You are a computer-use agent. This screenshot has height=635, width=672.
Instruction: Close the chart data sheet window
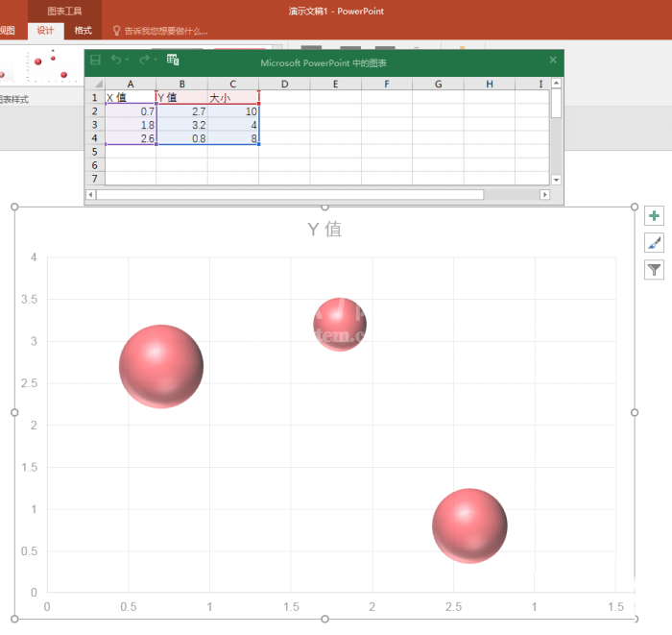pos(553,60)
